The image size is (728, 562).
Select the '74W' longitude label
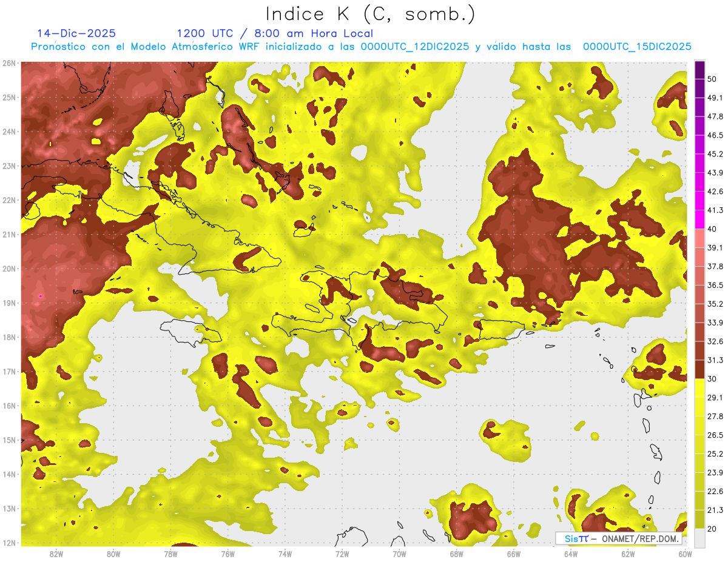(x=285, y=554)
